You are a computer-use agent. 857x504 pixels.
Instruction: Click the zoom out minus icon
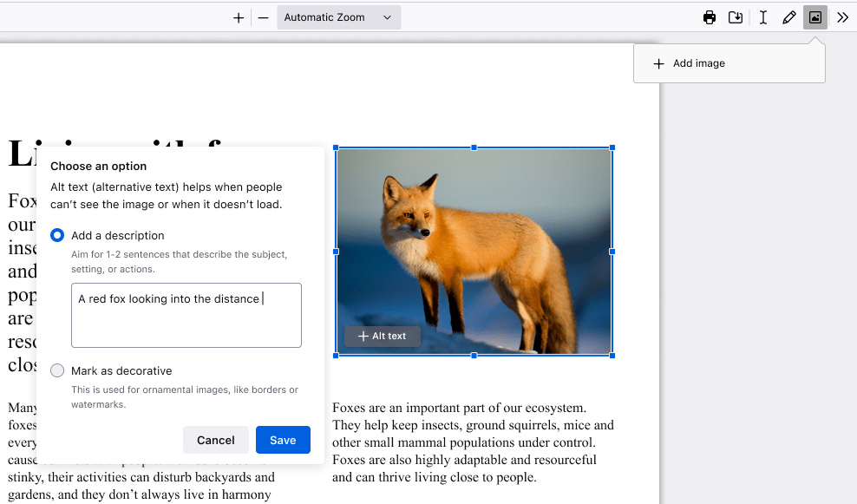(264, 17)
